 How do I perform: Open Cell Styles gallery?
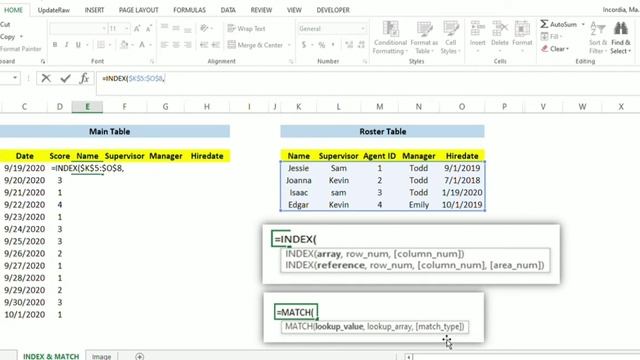click(451, 38)
